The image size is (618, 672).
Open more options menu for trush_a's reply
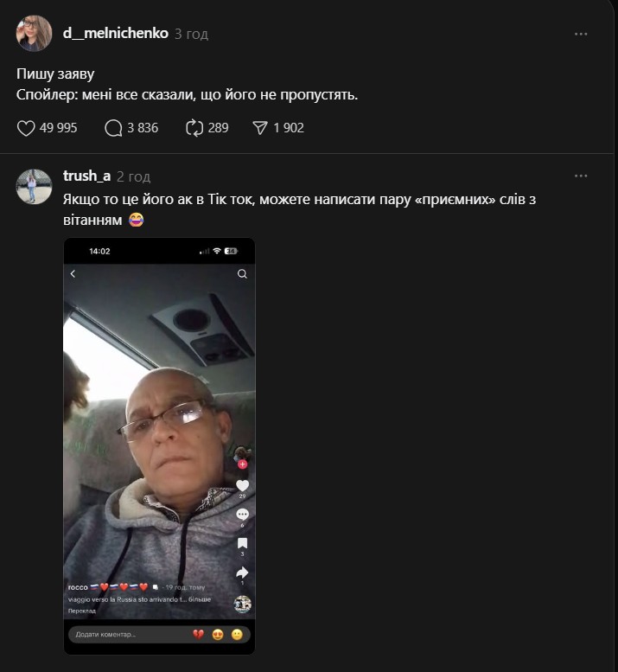[581, 176]
